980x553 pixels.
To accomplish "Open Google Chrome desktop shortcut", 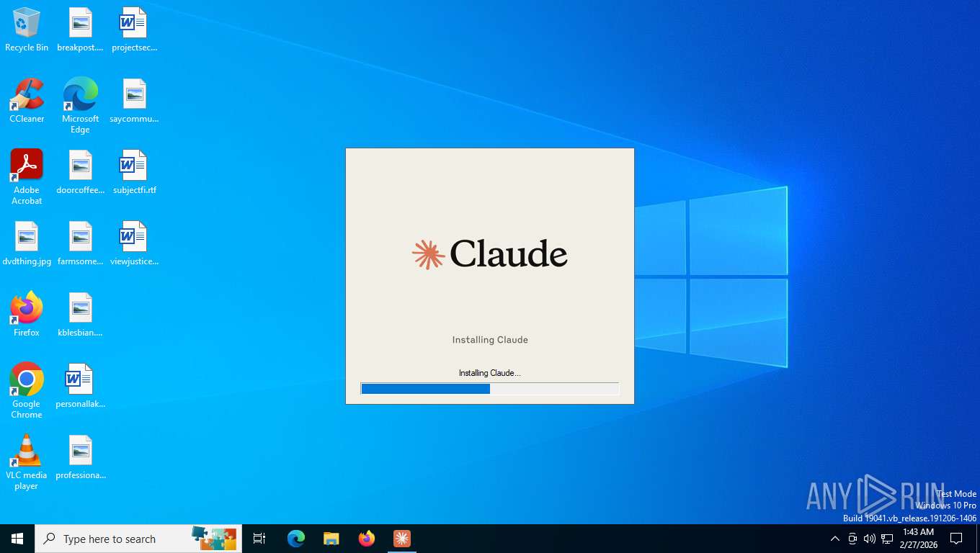I will (x=27, y=390).
